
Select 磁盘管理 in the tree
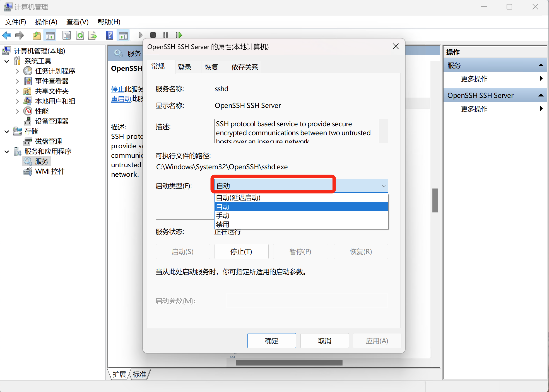48,141
